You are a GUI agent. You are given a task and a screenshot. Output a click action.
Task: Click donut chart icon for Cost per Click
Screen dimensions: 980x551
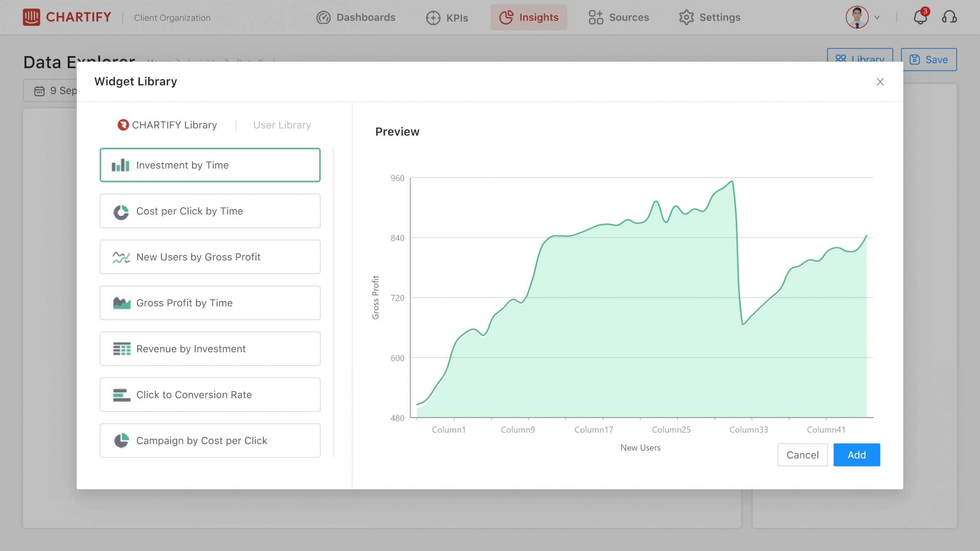121,212
